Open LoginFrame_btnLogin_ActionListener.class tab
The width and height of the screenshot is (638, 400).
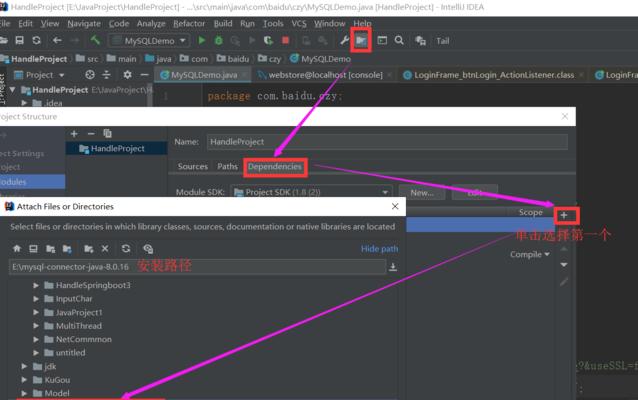494,75
